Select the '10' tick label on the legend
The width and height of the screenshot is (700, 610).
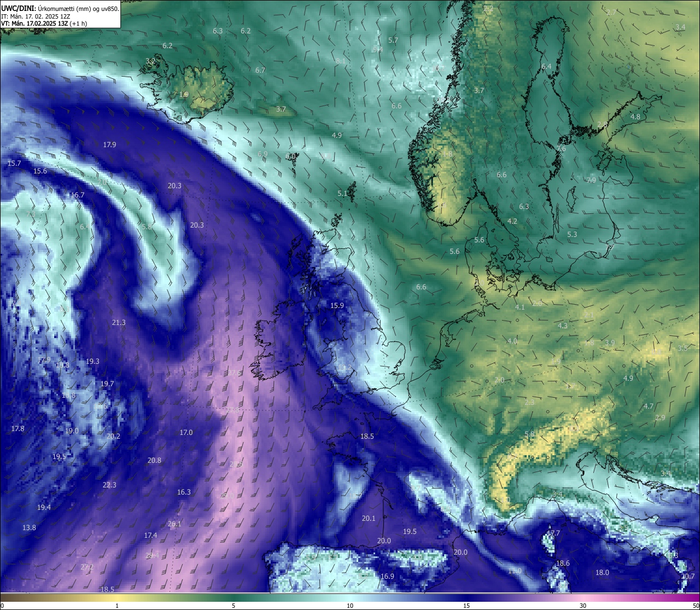pyautogui.click(x=350, y=606)
